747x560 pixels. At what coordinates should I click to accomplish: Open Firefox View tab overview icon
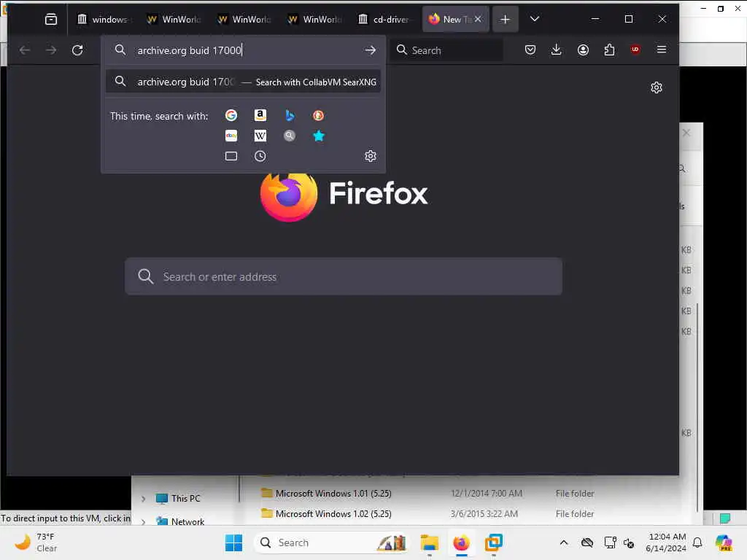(x=51, y=19)
